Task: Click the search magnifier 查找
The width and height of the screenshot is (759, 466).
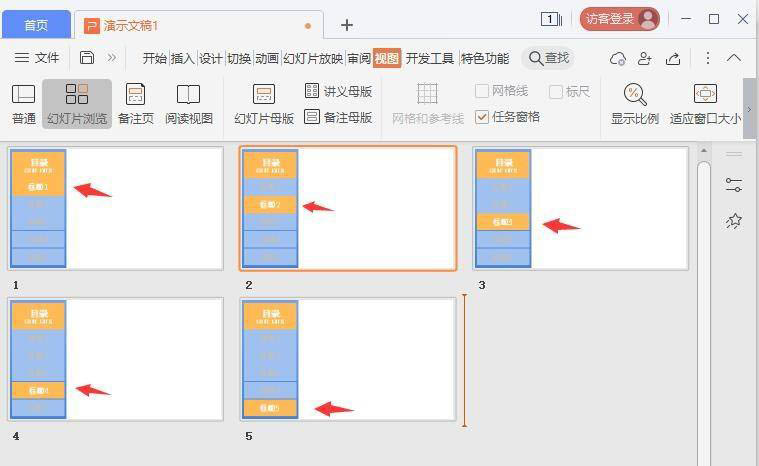Action: point(548,58)
